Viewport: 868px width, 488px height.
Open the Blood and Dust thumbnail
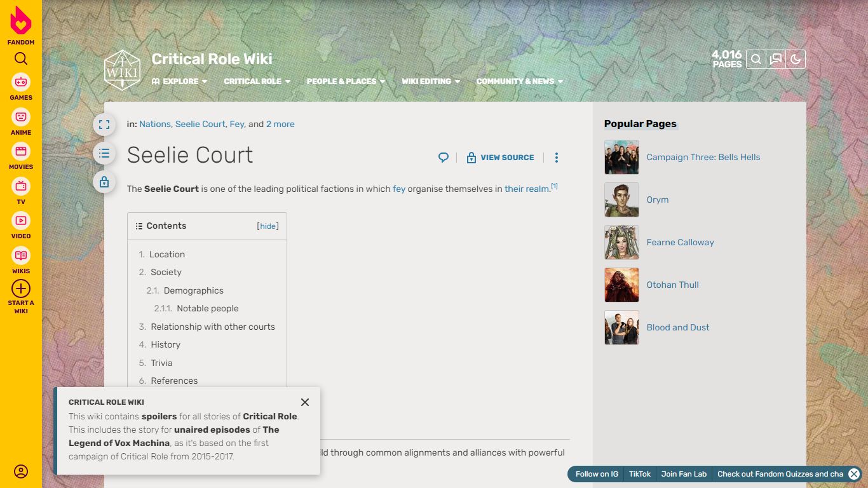(621, 328)
